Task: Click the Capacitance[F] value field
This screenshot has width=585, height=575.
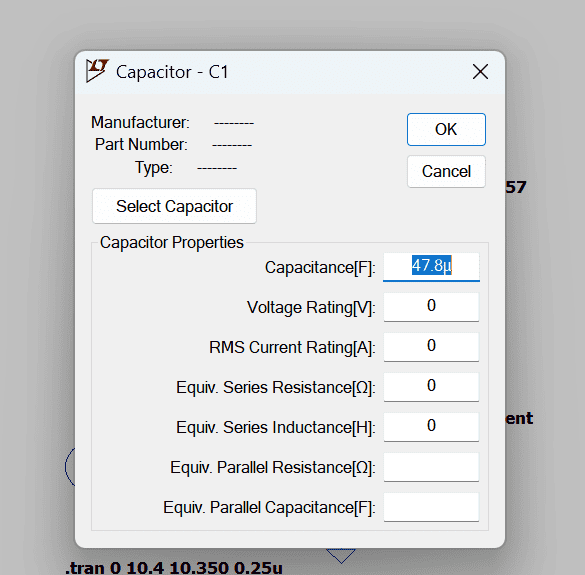Action: (x=431, y=267)
